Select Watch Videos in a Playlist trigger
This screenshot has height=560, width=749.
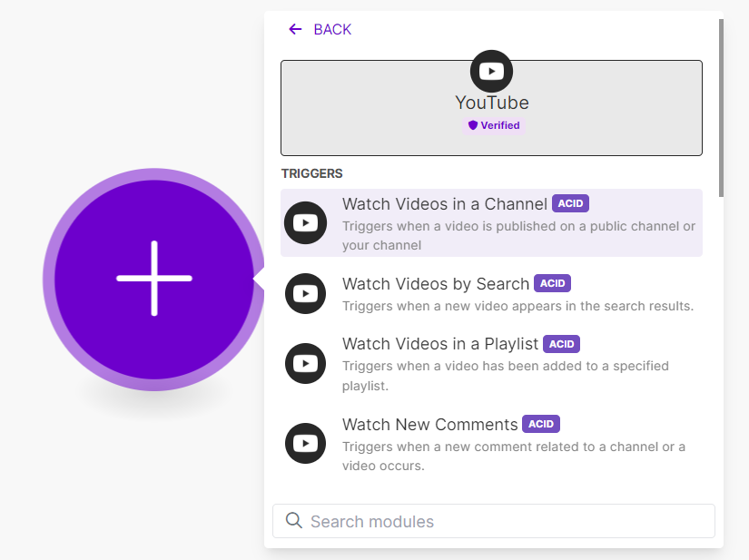(x=491, y=364)
